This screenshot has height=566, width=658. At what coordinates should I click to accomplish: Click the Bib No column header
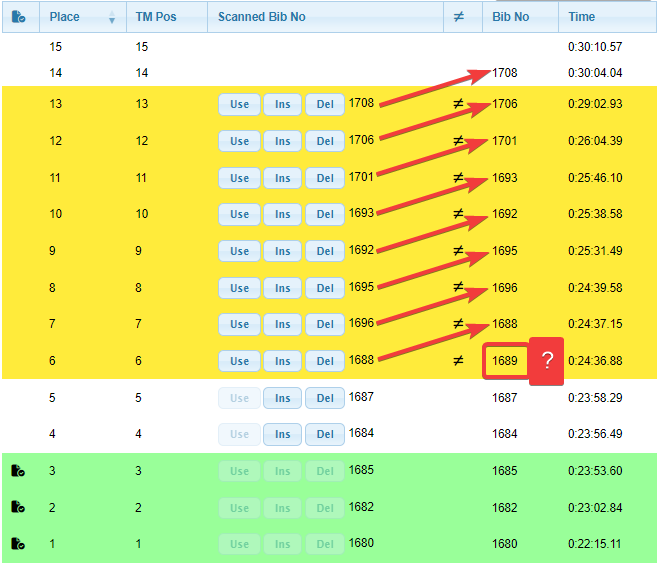[511, 17]
